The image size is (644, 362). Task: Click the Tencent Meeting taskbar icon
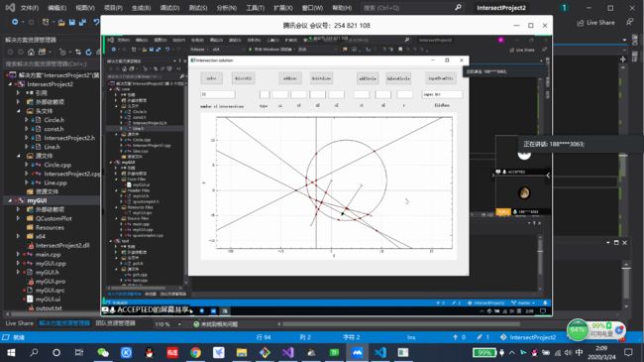click(357, 352)
